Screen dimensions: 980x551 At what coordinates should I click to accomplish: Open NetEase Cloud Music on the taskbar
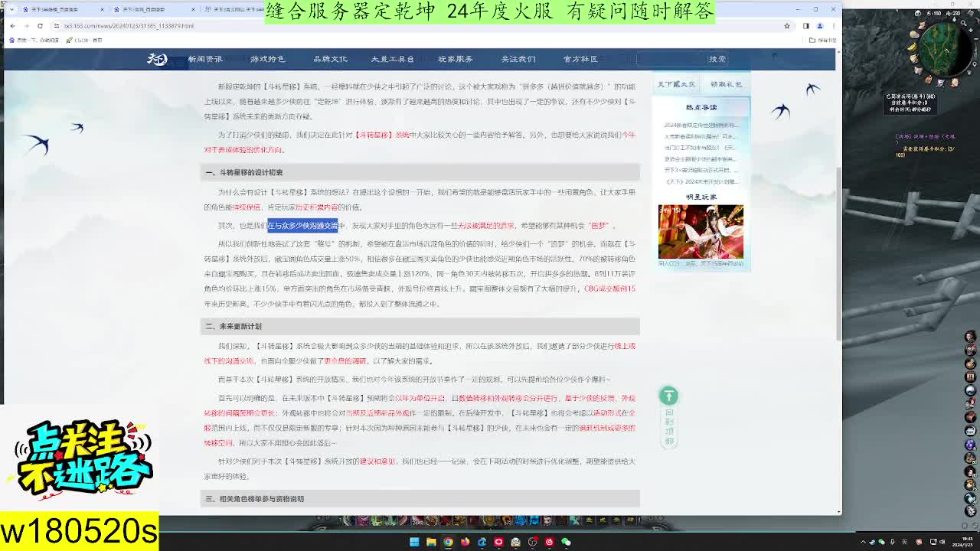pyautogui.click(x=549, y=542)
